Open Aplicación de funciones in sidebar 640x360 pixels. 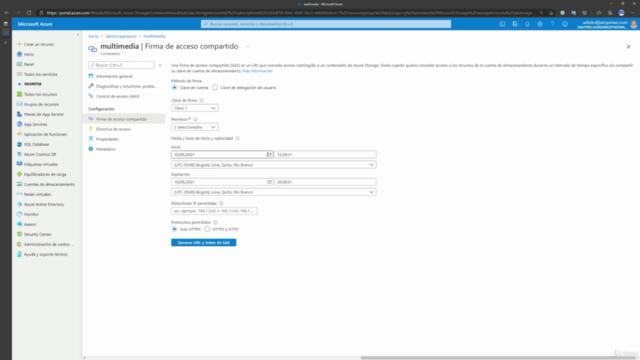tap(45, 134)
